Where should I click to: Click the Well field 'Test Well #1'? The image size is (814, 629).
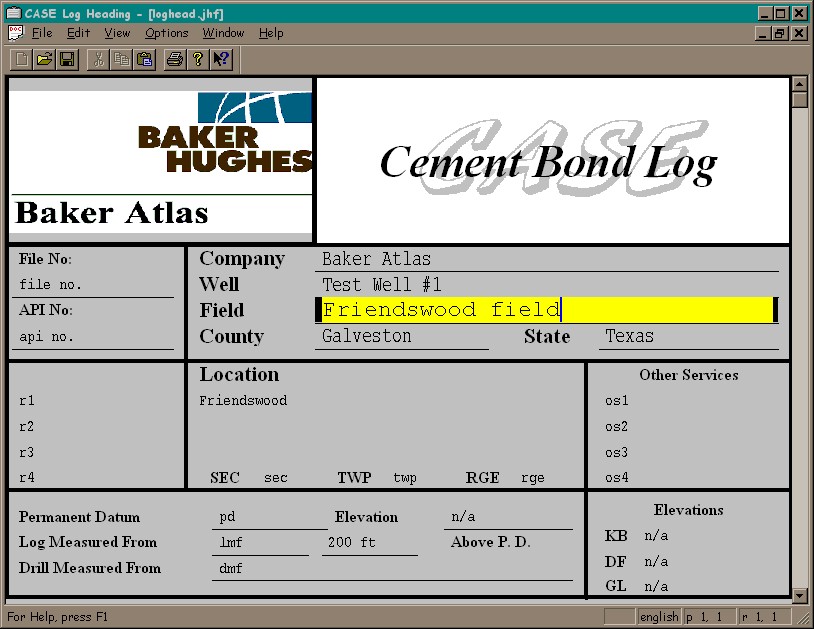[x=547, y=284]
